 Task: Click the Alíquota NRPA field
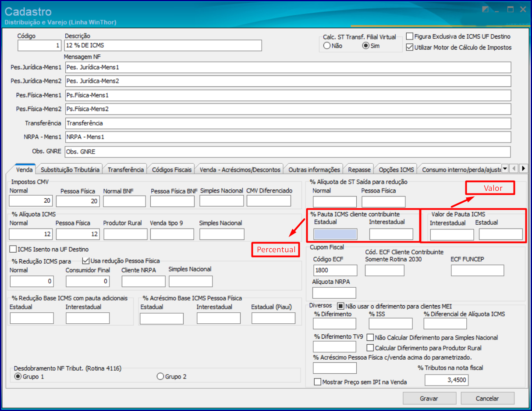point(334,293)
